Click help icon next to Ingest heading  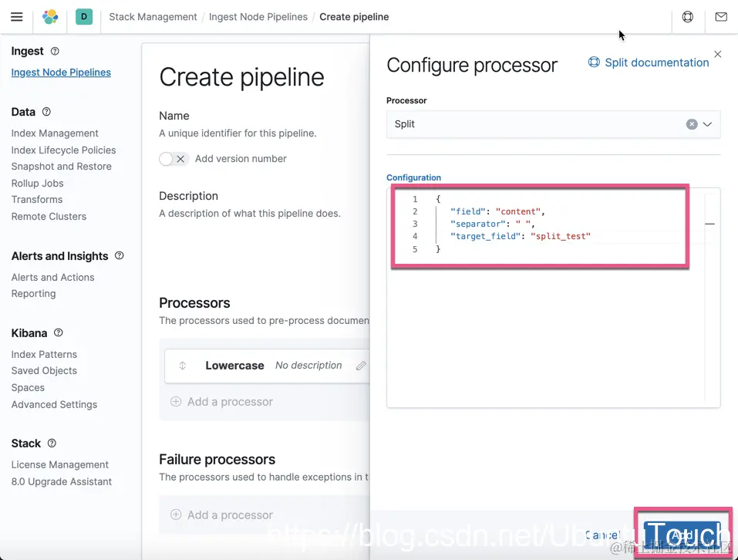click(55, 51)
